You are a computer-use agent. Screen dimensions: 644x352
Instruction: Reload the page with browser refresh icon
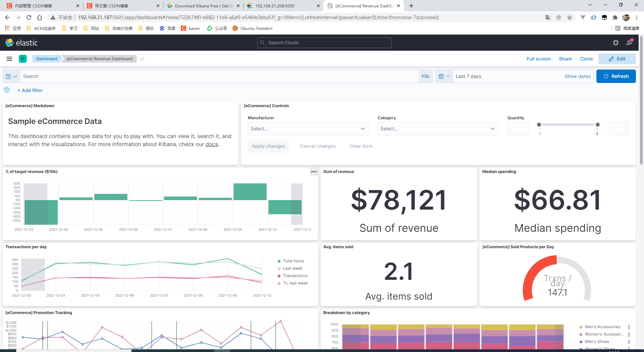point(29,17)
